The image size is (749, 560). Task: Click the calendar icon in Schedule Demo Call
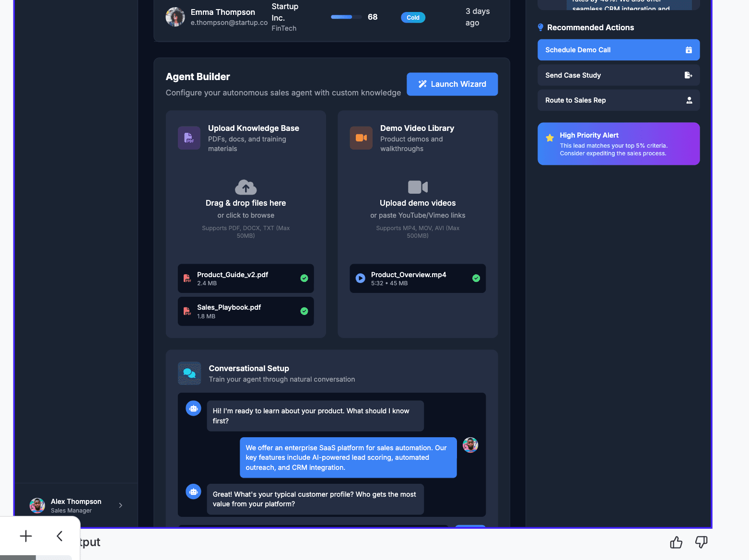click(689, 50)
